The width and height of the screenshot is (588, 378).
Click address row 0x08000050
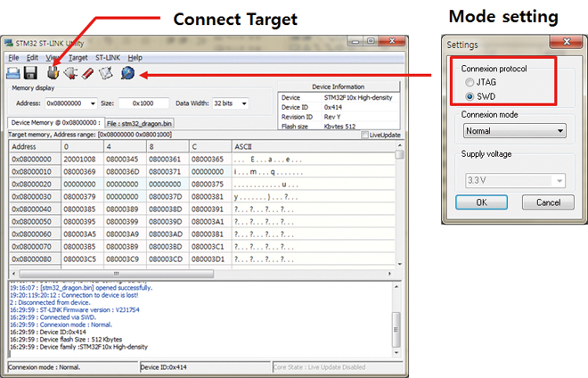pyautogui.click(x=35, y=221)
